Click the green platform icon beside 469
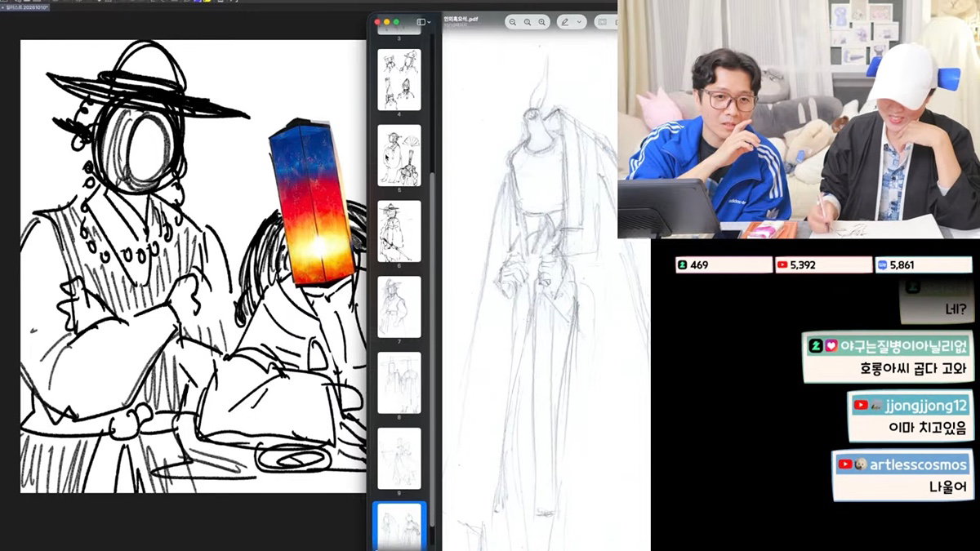This screenshot has height=551, width=980. tap(683, 264)
